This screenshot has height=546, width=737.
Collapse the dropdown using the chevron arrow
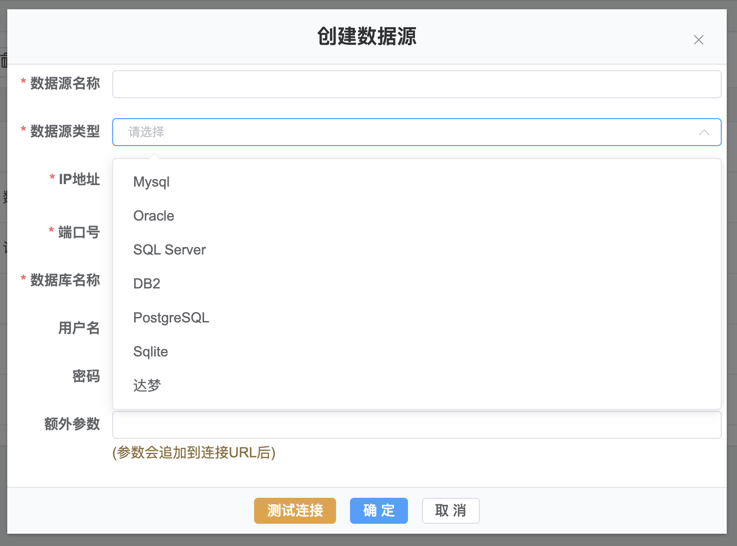click(704, 132)
